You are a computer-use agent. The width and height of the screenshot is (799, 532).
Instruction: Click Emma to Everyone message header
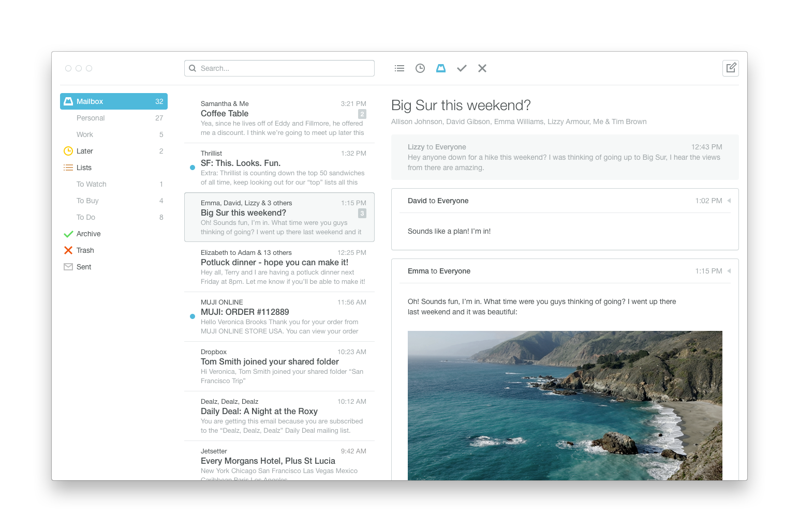point(565,271)
